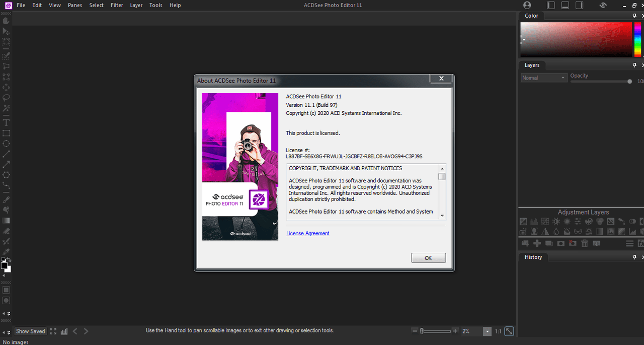
Task: Click the water droplet adjustment icon
Action: [556, 232]
